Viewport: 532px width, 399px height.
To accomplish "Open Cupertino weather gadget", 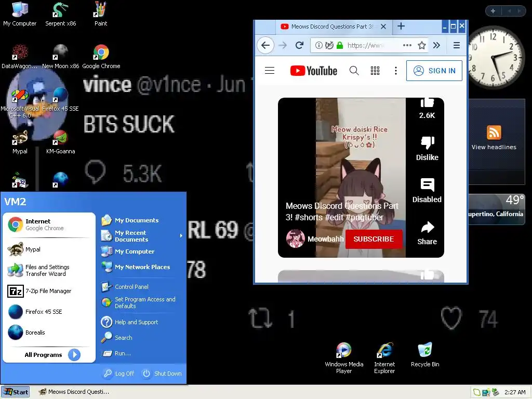I will 496,209.
